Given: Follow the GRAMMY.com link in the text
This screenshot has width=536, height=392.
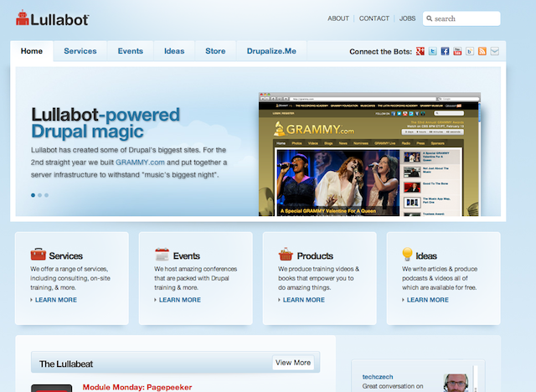Looking at the screenshot, I should pos(140,162).
